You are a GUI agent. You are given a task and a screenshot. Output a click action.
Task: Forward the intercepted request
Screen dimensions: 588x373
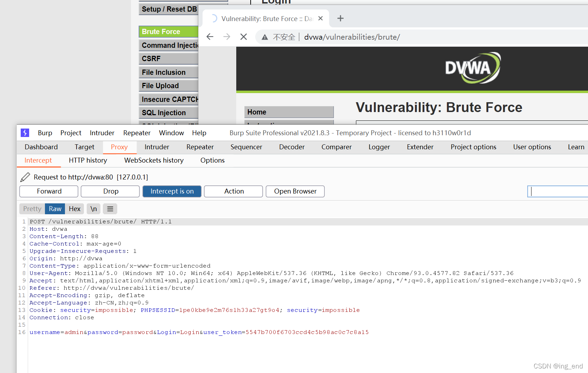pyautogui.click(x=49, y=191)
